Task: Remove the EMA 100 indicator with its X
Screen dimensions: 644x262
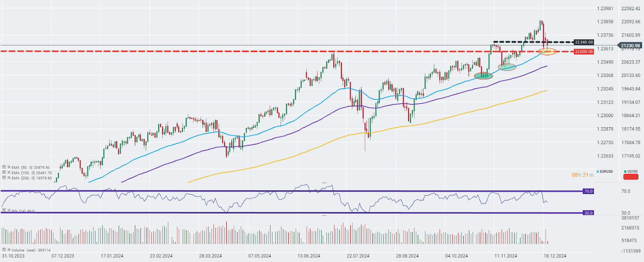Action: coord(9,173)
